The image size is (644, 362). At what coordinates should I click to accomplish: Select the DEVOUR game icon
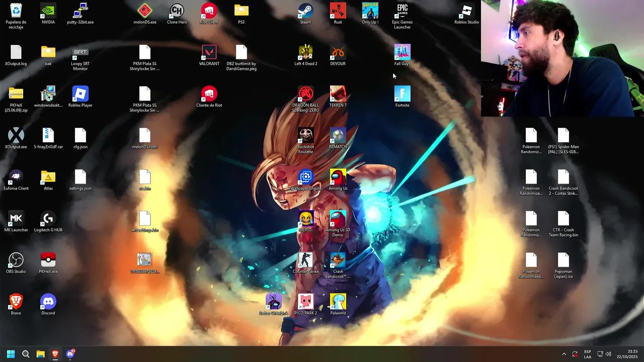(338, 52)
